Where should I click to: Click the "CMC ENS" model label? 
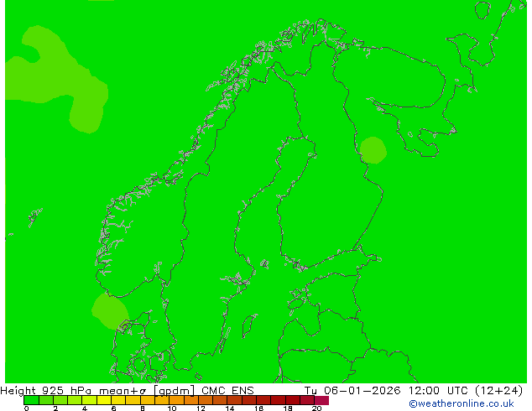[x=227, y=391]
